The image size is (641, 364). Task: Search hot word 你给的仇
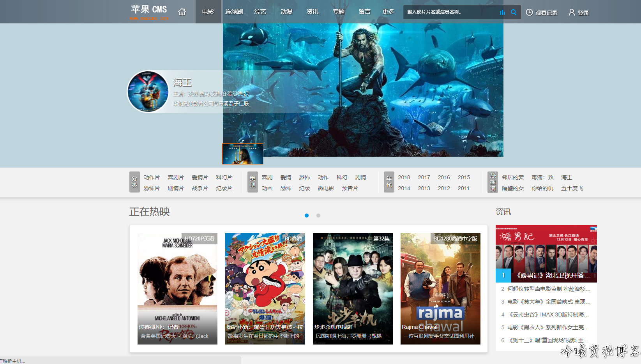[x=542, y=188]
